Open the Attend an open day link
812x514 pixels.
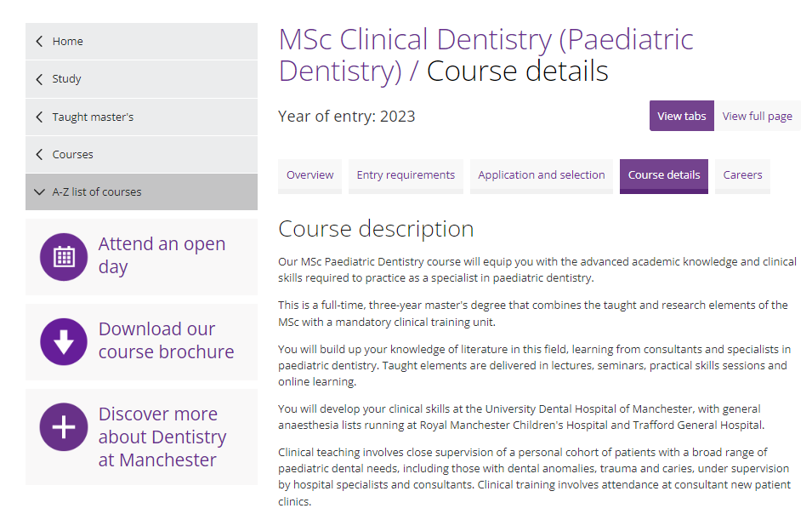click(162, 255)
